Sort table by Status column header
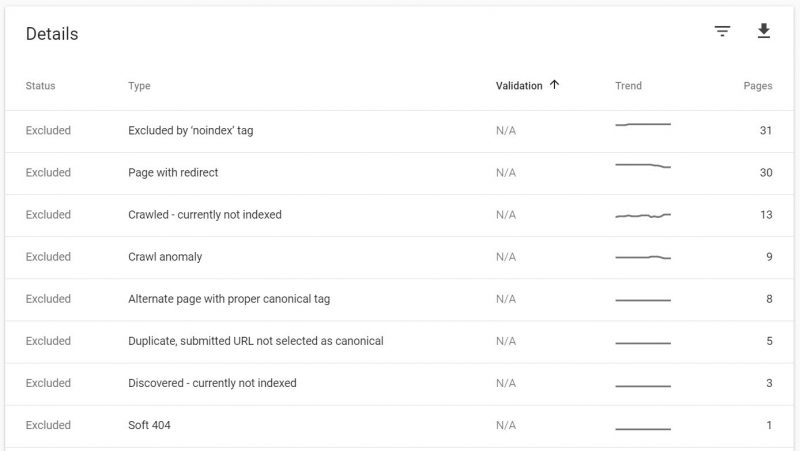The height and width of the screenshot is (451, 800). click(x=40, y=86)
